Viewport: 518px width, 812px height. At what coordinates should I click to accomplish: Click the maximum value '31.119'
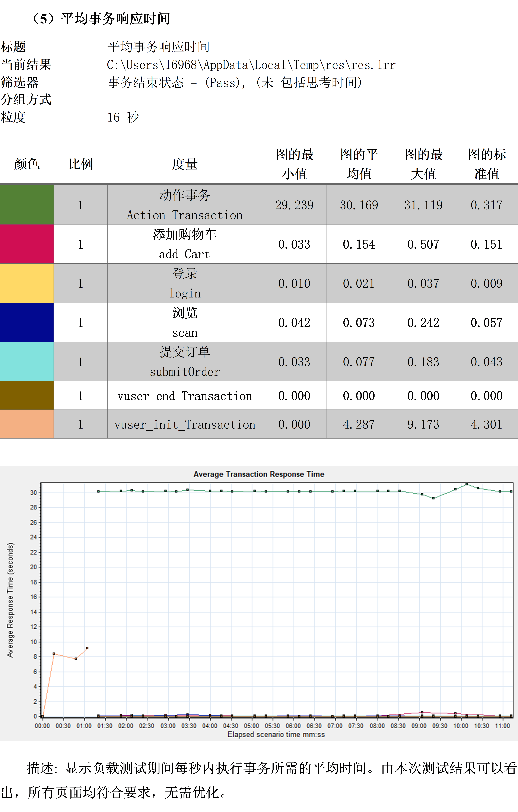pos(424,205)
